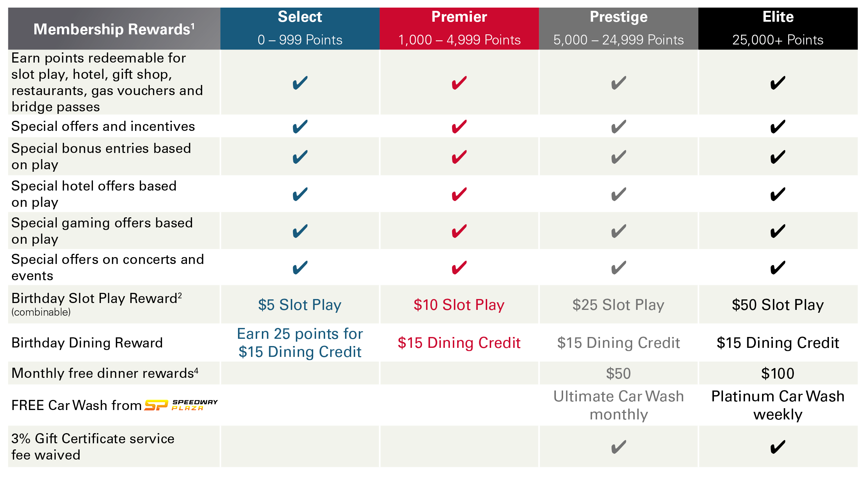
Task: Click Select checkmark for Earn points redeemable row
Action: (300, 83)
